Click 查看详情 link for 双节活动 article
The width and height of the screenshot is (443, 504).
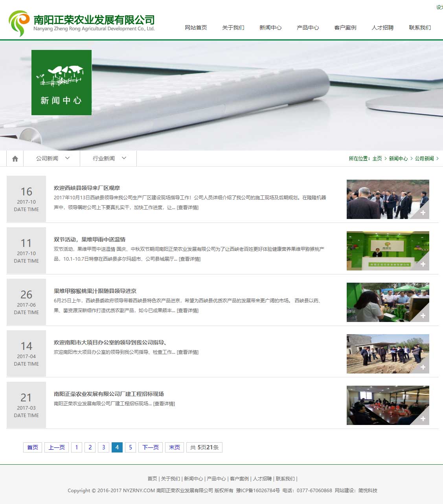point(189,259)
